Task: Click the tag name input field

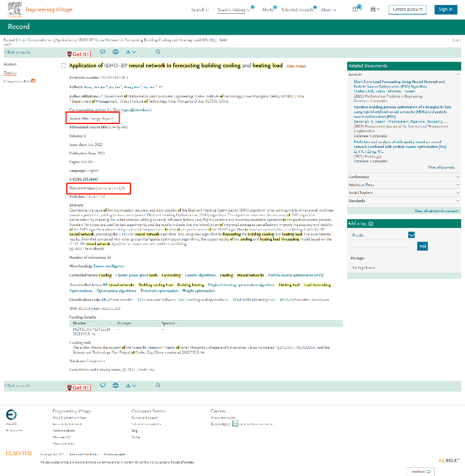Action: [382, 246]
